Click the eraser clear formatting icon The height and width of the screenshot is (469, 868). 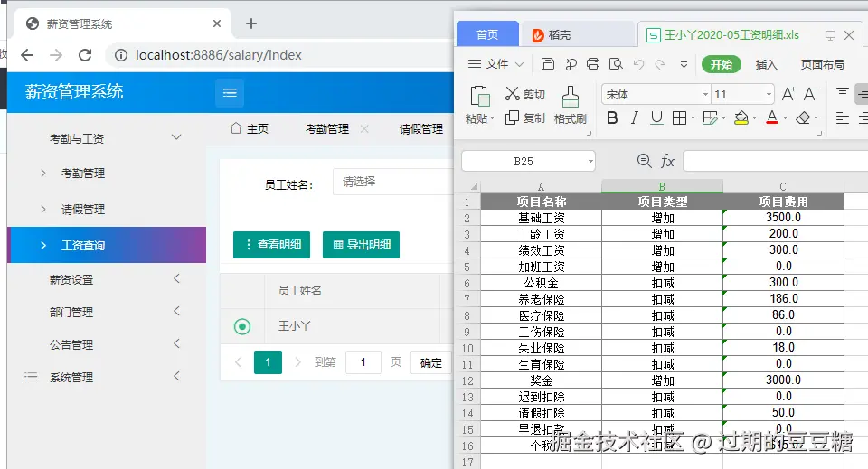point(803,117)
